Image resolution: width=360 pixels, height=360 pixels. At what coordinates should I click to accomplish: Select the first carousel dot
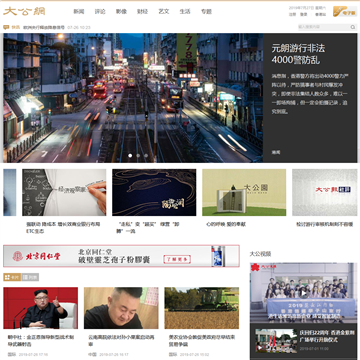tap(130, 155)
